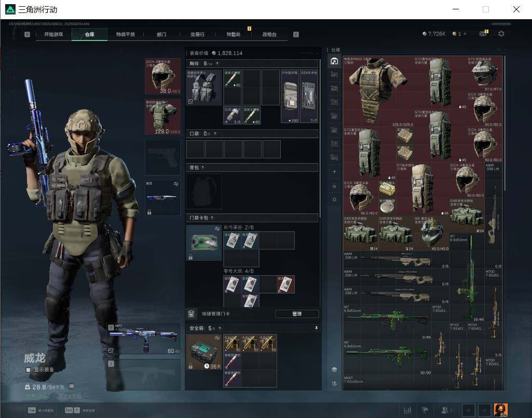Screen dimensions: 532x418
Task: Open the warehouse sidebar gear settings
Action: pyautogui.click(x=334, y=200)
